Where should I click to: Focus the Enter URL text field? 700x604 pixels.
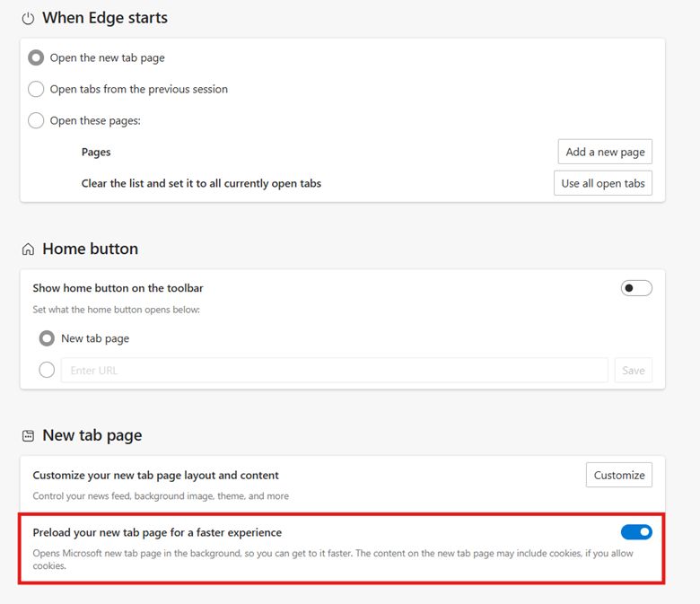pos(334,370)
